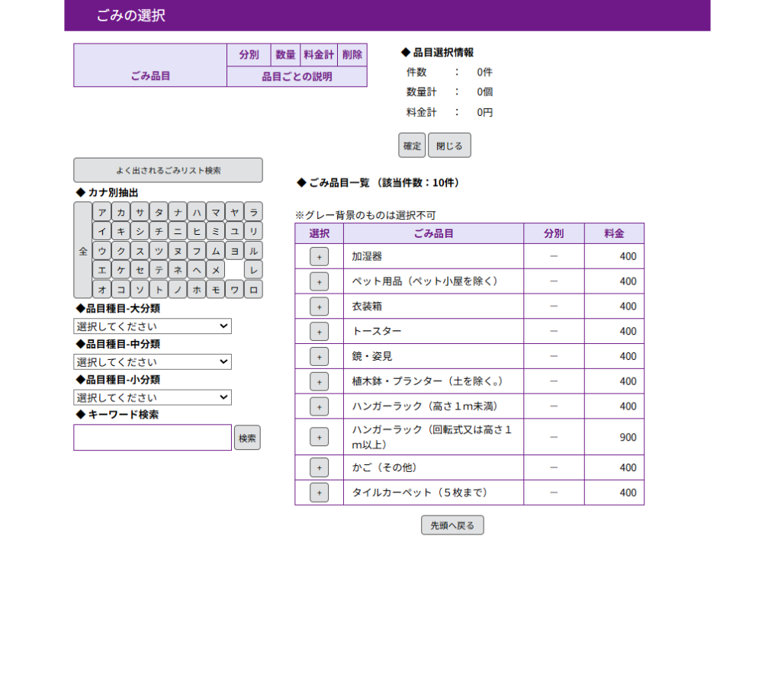Add タイルカーペット(5枚まで) with plus button
Viewport: 781px width, 700px height.
319,493
